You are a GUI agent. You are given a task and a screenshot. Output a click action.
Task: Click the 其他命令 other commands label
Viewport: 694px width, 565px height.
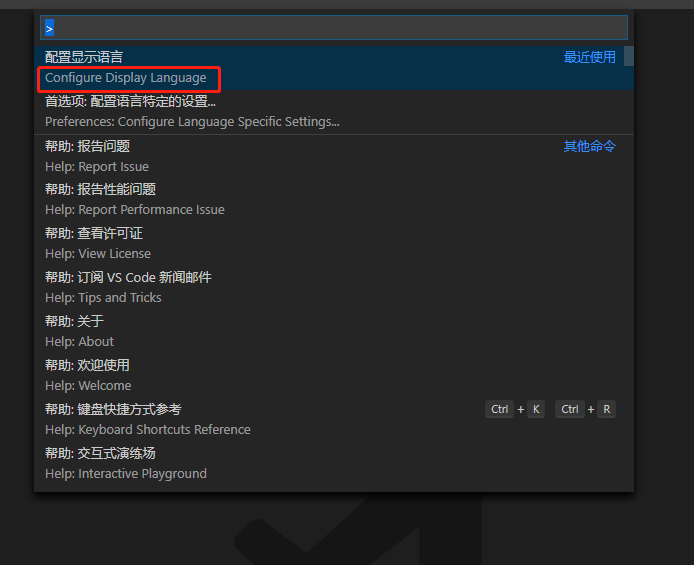click(590, 146)
